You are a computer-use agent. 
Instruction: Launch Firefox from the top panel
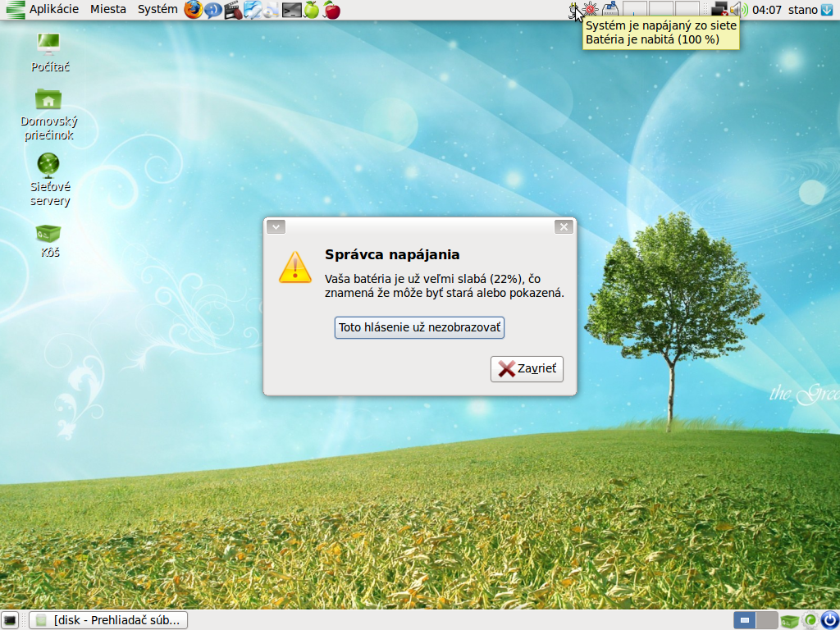(194, 9)
